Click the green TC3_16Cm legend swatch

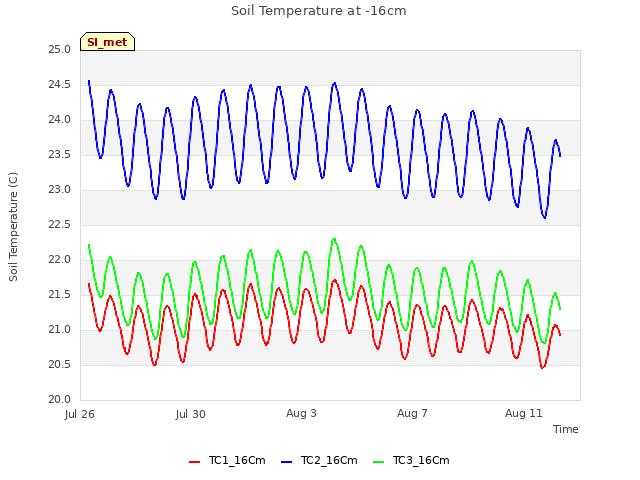point(379,461)
